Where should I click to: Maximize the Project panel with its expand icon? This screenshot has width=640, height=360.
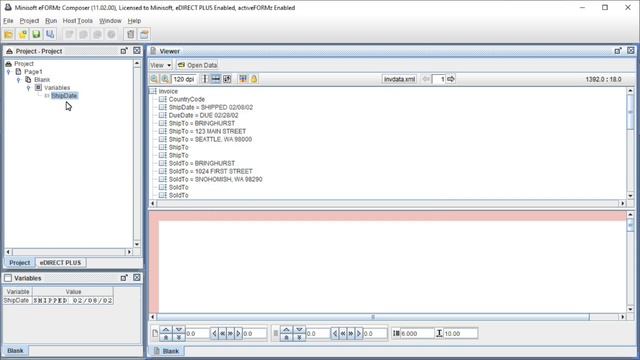coord(137,51)
